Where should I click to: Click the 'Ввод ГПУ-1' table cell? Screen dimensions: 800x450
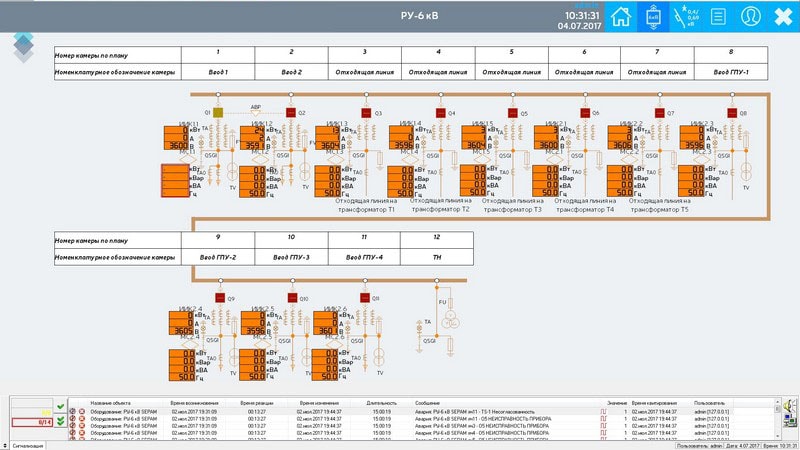tap(731, 72)
